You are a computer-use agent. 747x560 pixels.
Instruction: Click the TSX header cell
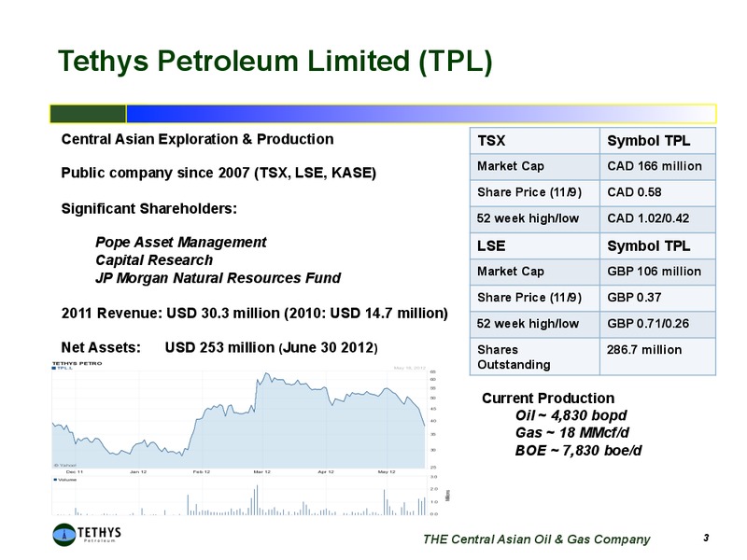click(x=534, y=141)
